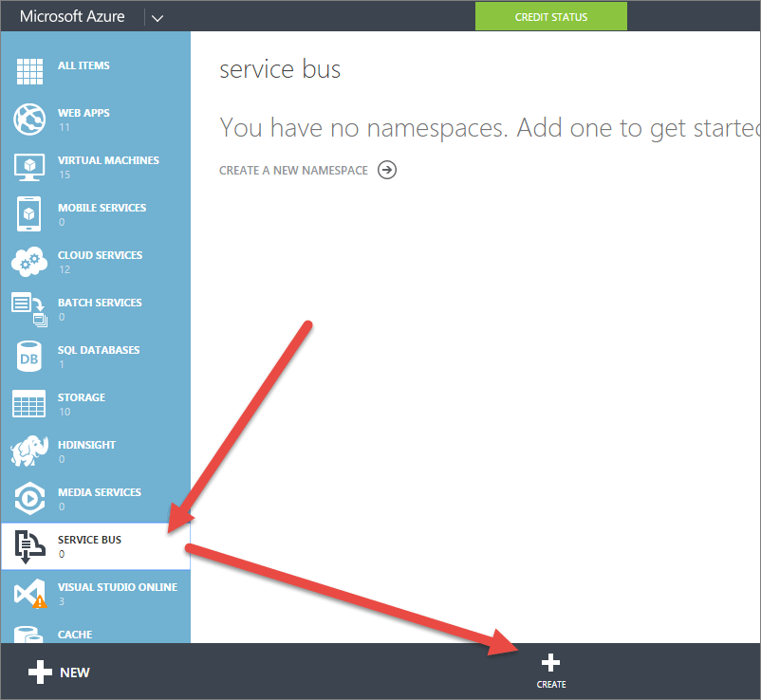Image resolution: width=761 pixels, height=700 pixels.
Task: Click the circled arrow next to Create Namespace
Action: point(387,170)
